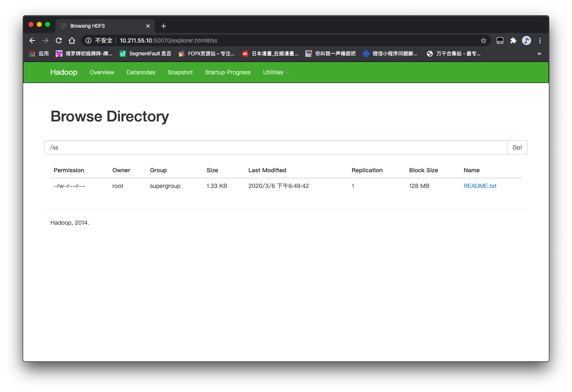The image size is (572, 392).
Task: Click the root owner cell
Action: pyautogui.click(x=118, y=186)
